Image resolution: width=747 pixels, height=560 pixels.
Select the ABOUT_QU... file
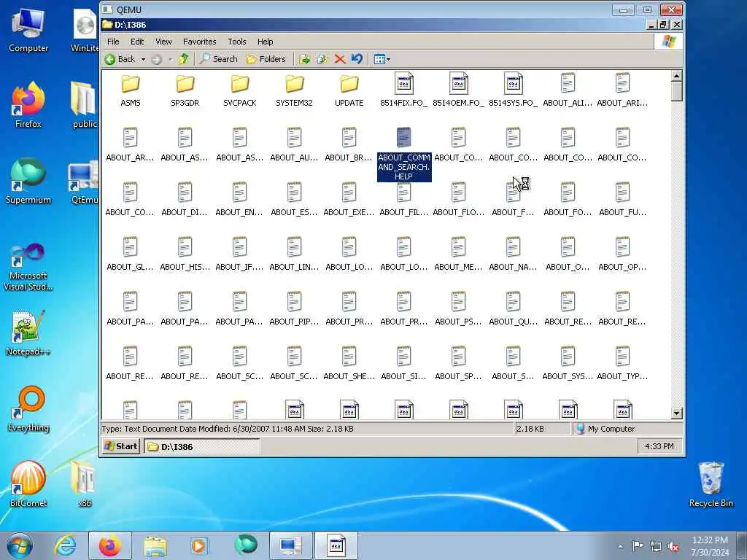tap(513, 309)
